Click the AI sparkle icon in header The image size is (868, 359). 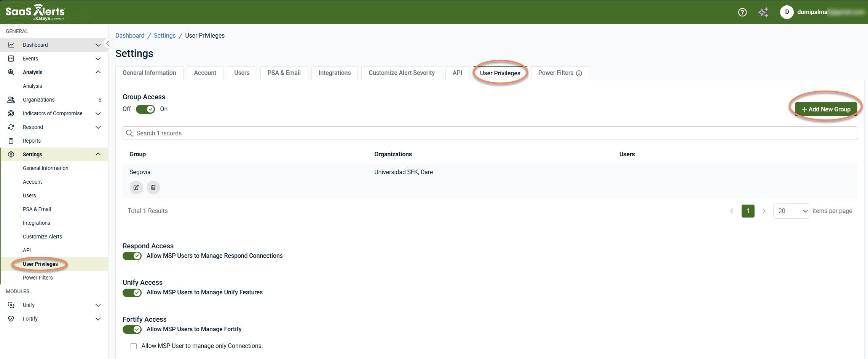click(763, 12)
